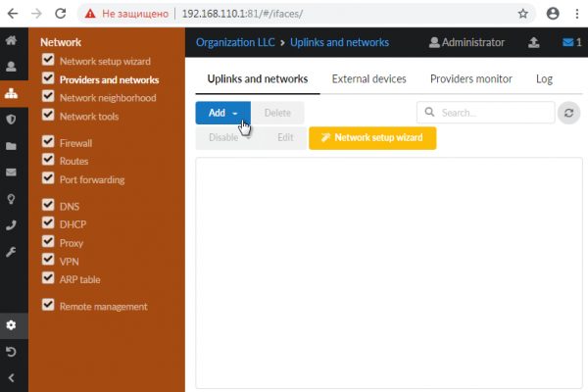Screen dimensions: 588x392
Task: Click the yellow Network setup wizard button
Action: point(371,138)
